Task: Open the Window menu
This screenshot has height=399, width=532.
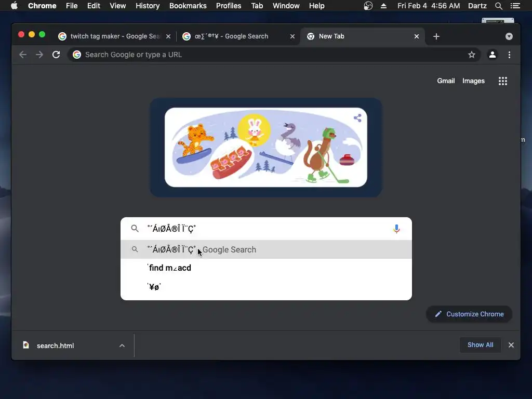Action: pyautogui.click(x=286, y=6)
